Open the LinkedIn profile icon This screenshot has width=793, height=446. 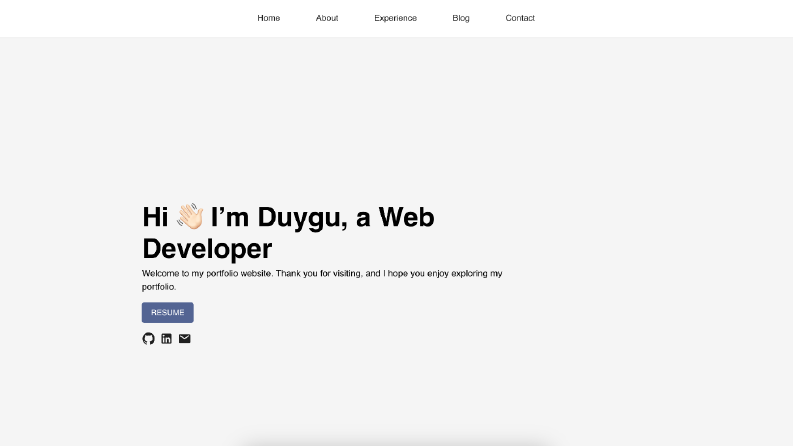(x=166, y=339)
